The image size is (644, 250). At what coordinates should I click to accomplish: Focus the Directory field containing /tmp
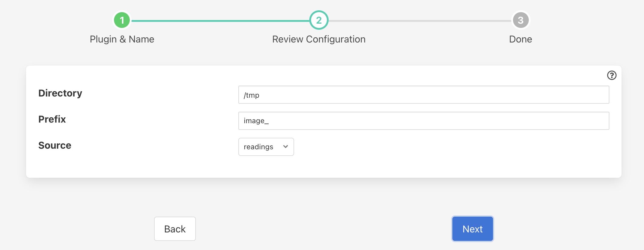[424, 95]
